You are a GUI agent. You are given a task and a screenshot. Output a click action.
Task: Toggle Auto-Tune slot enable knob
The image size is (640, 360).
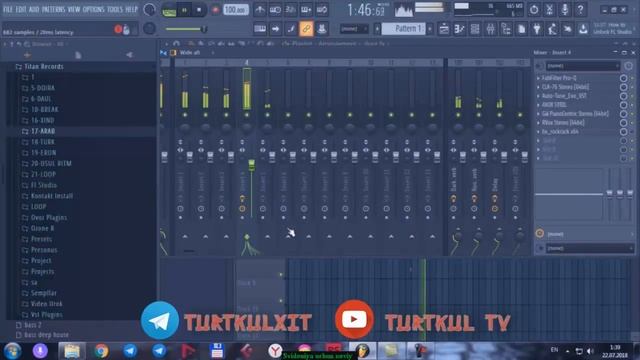623,96
